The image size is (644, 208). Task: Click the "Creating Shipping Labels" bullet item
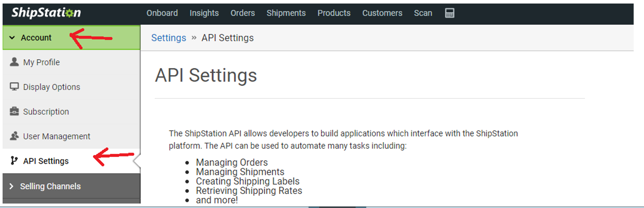[247, 181]
